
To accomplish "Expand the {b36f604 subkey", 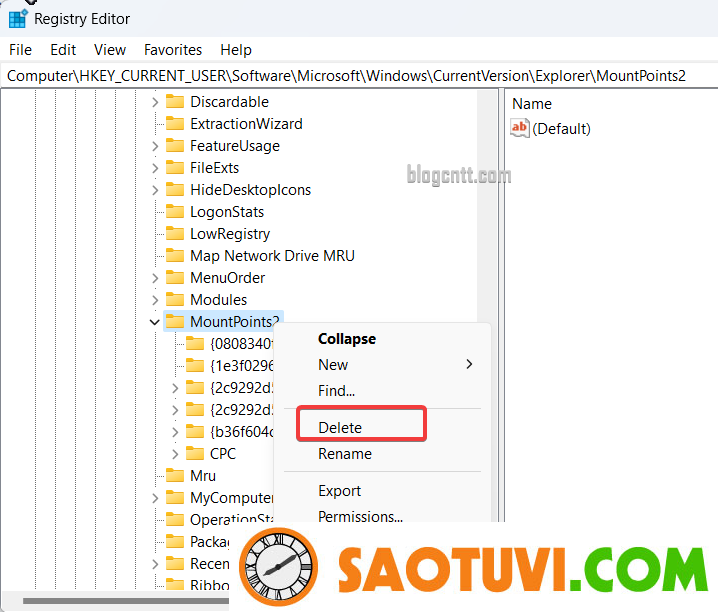I will pyautogui.click(x=175, y=432).
